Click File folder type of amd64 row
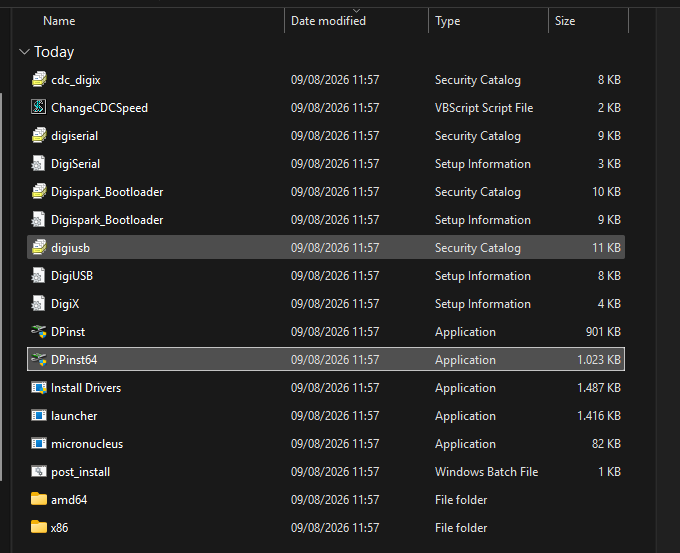 (x=461, y=499)
